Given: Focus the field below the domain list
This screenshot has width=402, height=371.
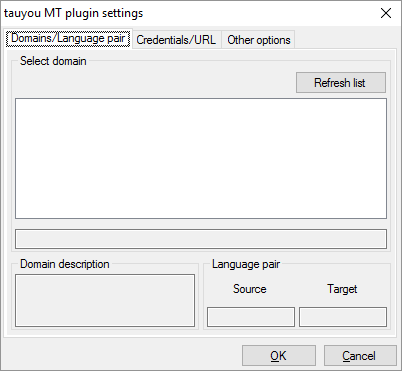Looking at the screenshot, I should tap(201, 239).
